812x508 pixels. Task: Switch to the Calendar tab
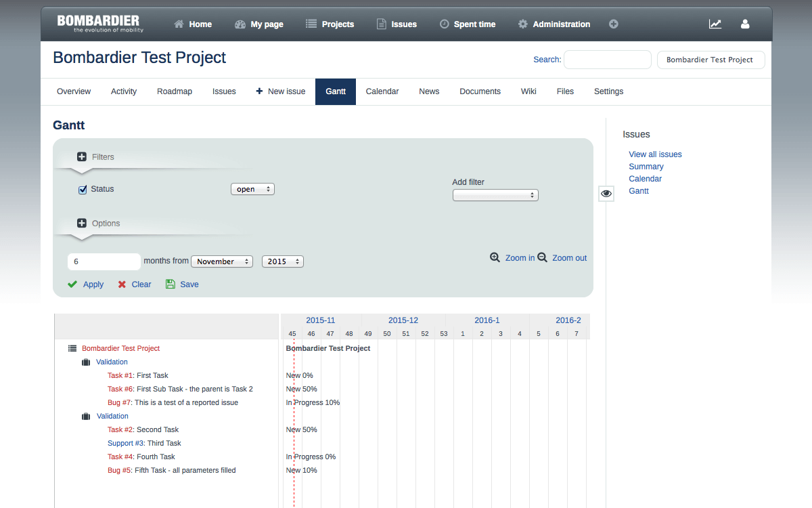382,91
